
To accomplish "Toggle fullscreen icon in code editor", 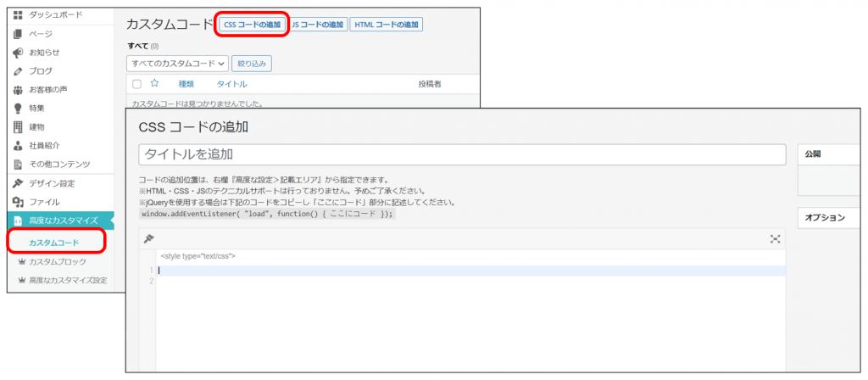I will pos(775,239).
